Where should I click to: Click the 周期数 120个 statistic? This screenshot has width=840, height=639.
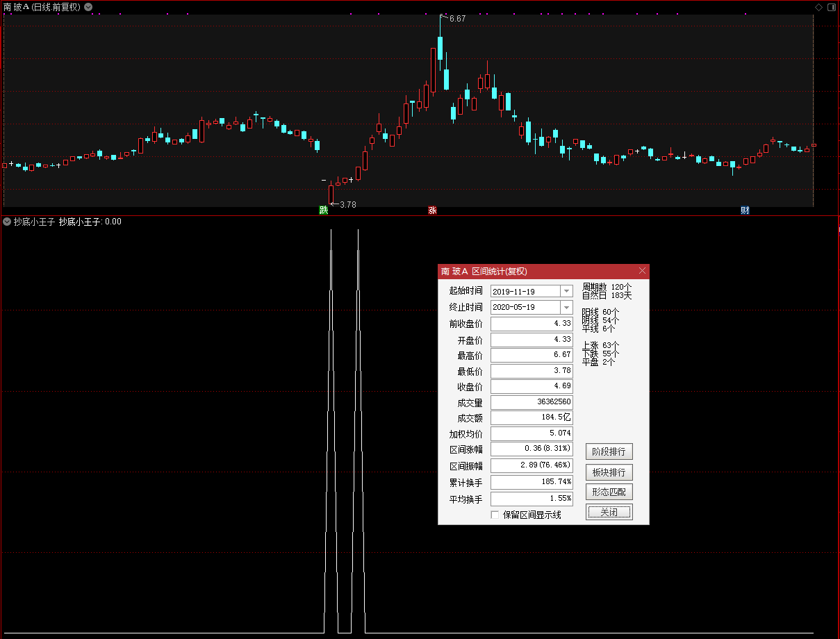click(607, 287)
